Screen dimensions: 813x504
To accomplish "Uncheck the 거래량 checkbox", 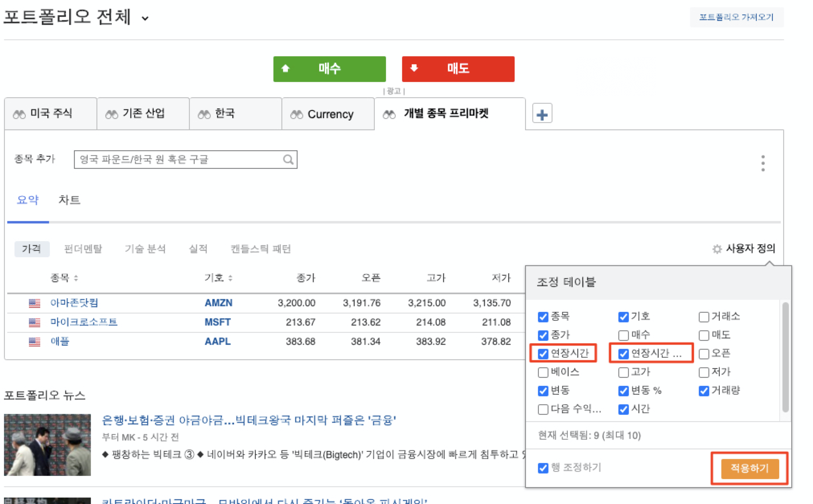I will click(x=704, y=391).
